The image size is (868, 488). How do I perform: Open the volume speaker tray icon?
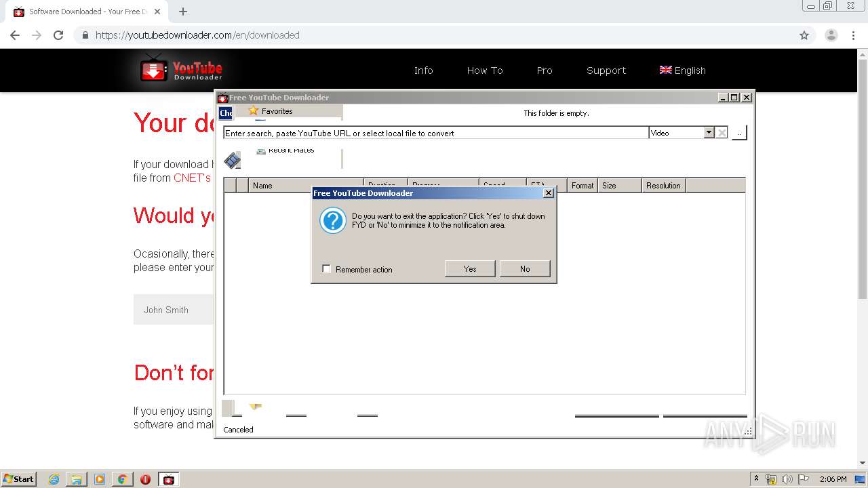[x=787, y=479]
